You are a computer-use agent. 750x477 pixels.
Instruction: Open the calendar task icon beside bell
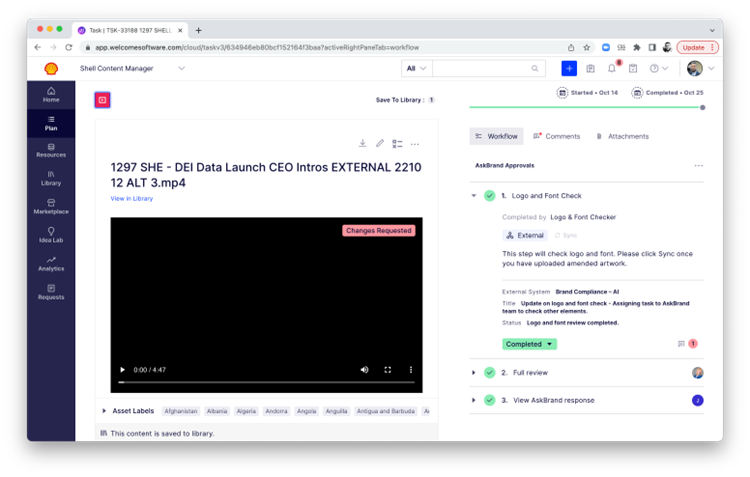pos(633,68)
